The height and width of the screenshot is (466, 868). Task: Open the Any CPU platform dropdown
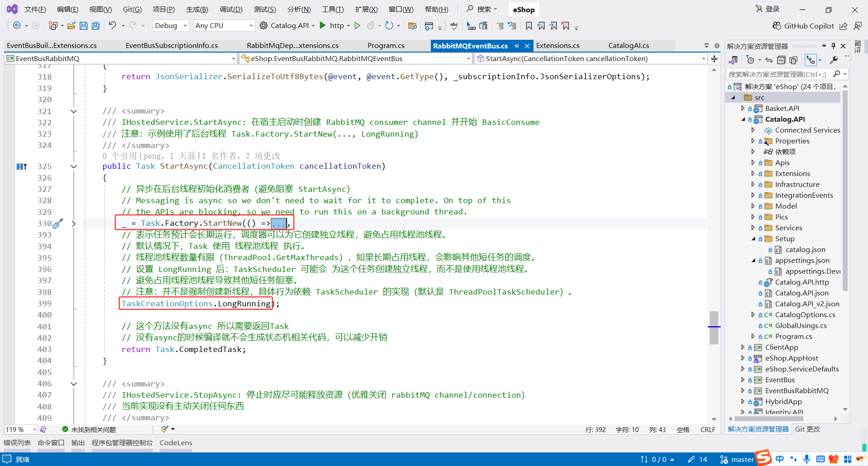(x=224, y=25)
